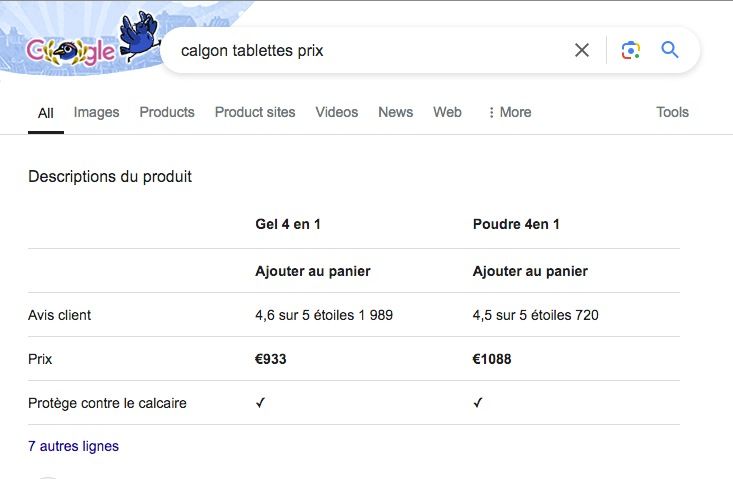Click Ajouter au panier under Poudre 4en 1

(530, 271)
